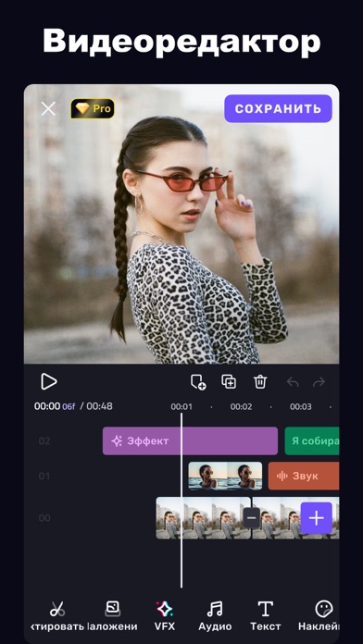This screenshot has height=644, width=363.
Task: Close the editor with the X icon
Action: pos(48,109)
